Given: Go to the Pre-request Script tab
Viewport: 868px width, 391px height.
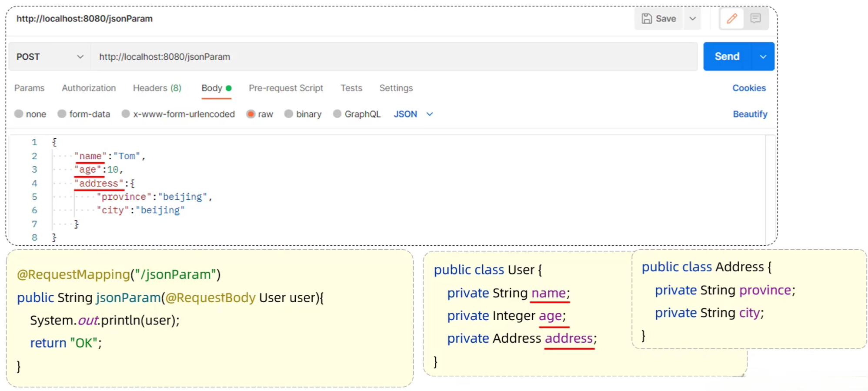Looking at the screenshot, I should point(286,88).
